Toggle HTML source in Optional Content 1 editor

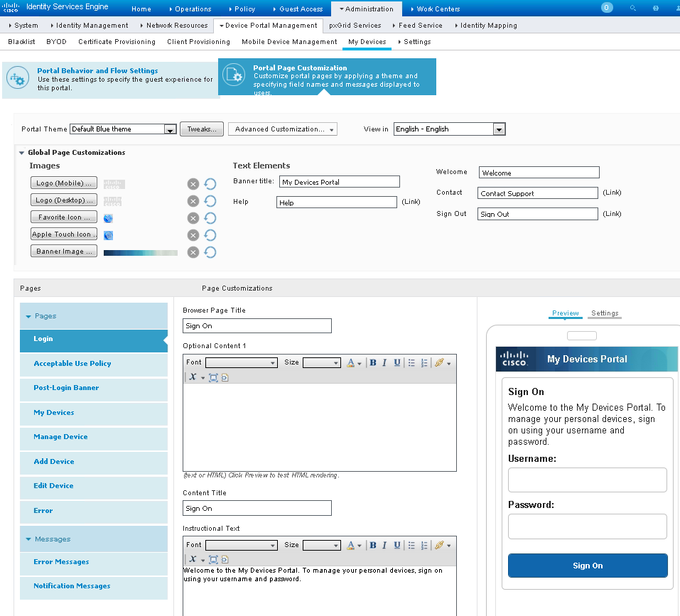pyautogui.click(x=225, y=377)
